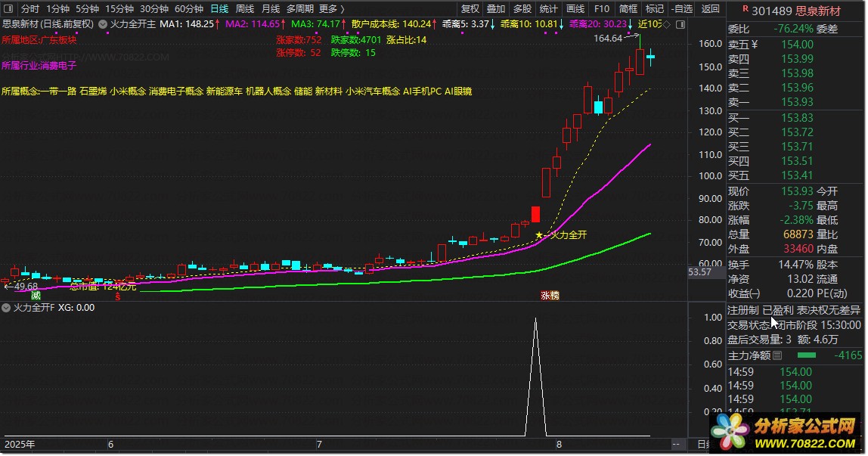
Task: Remove stock via -自选 button
Action: click(681, 9)
